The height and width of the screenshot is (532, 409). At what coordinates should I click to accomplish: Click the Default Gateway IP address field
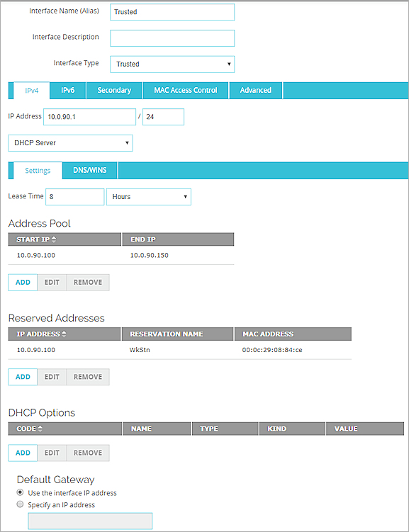click(x=90, y=521)
